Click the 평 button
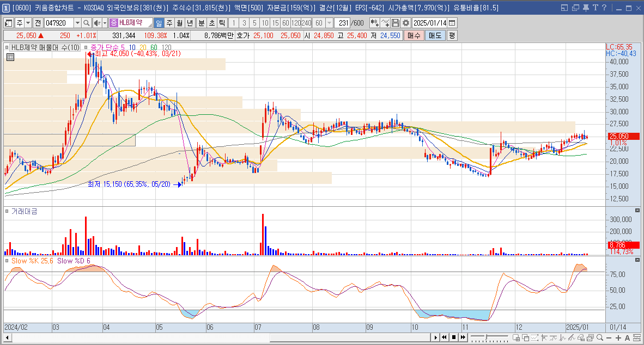 click(452, 36)
